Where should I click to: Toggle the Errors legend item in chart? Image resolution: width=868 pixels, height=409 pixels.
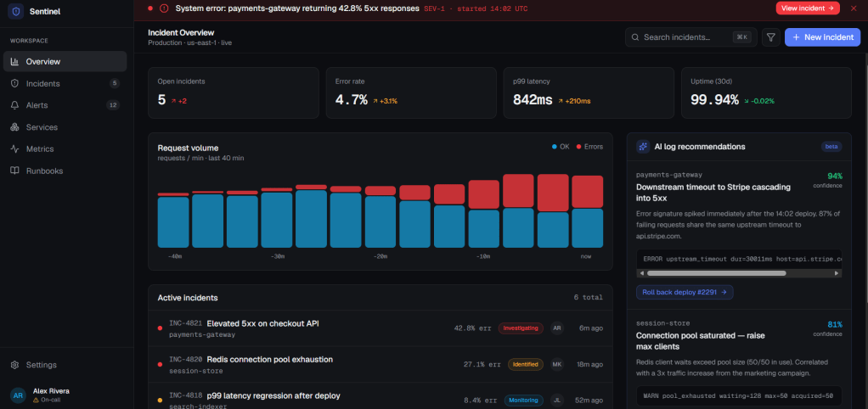tap(589, 147)
